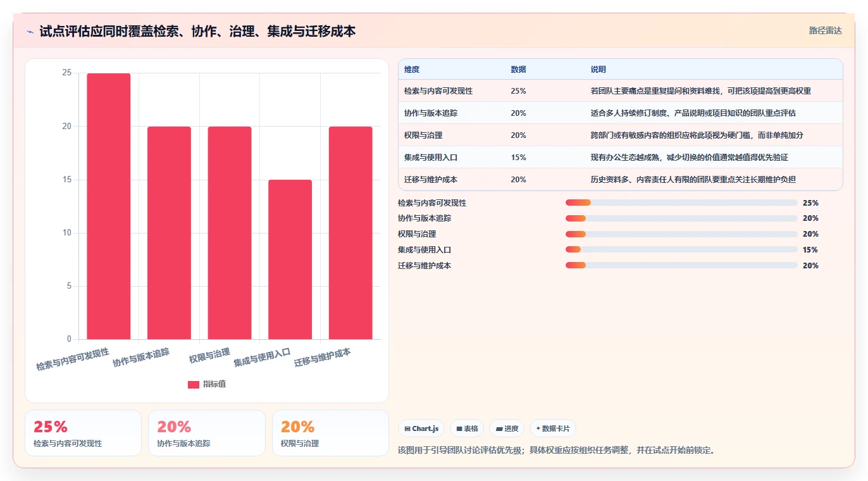Click the 15% value beside the progress bar
This screenshot has height=481, width=868.
(x=810, y=250)
